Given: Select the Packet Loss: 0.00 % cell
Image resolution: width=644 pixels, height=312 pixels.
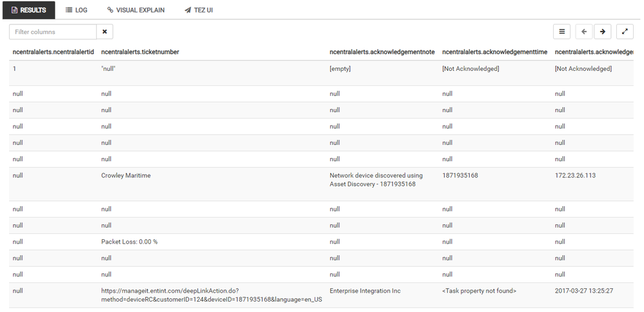Looking at the screenshot, I should (130, 242).
